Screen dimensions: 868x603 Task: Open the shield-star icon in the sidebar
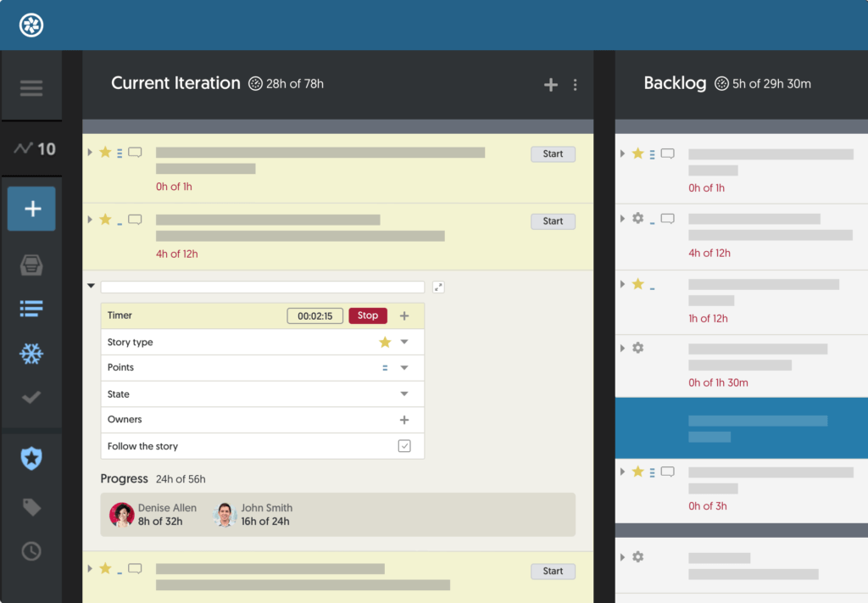[31, 459]
